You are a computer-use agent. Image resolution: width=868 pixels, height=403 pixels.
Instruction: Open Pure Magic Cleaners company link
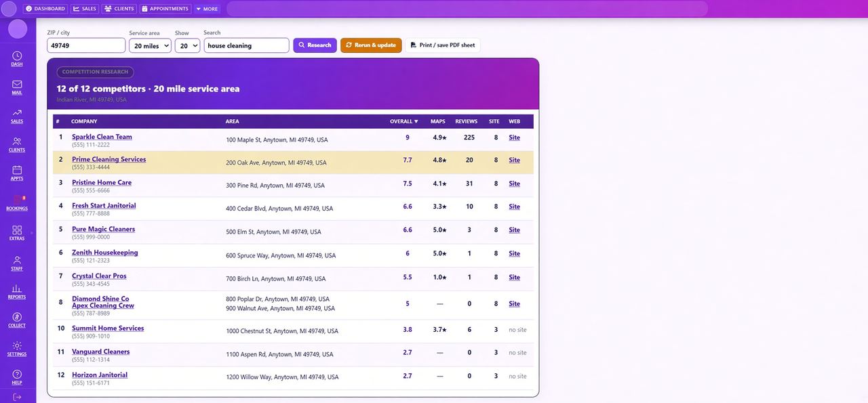tap(103, 229)
